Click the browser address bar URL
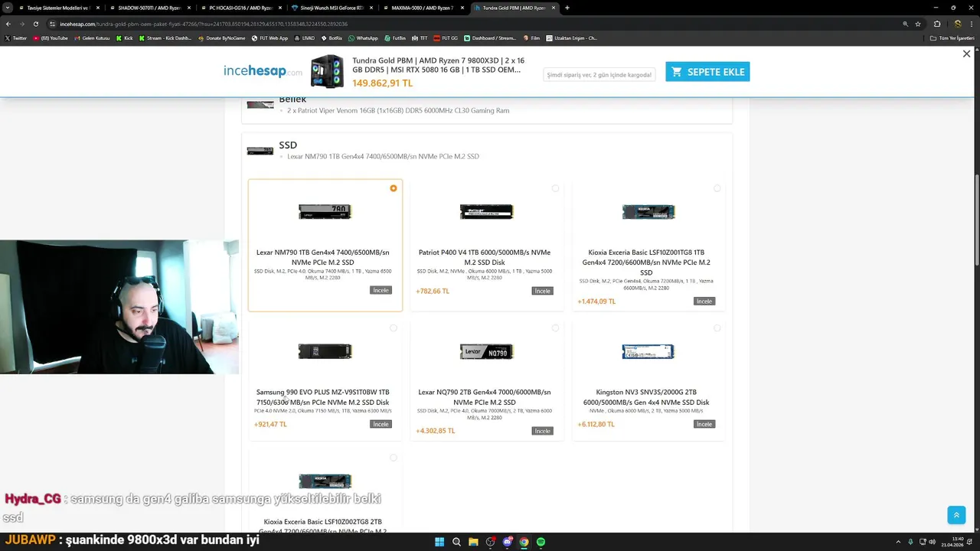 point(204,24)
